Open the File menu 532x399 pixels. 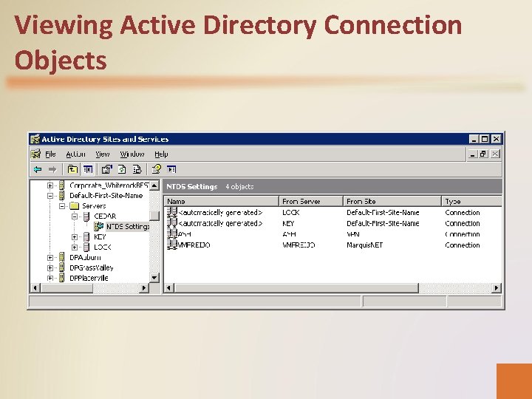(x=50, y=154)
